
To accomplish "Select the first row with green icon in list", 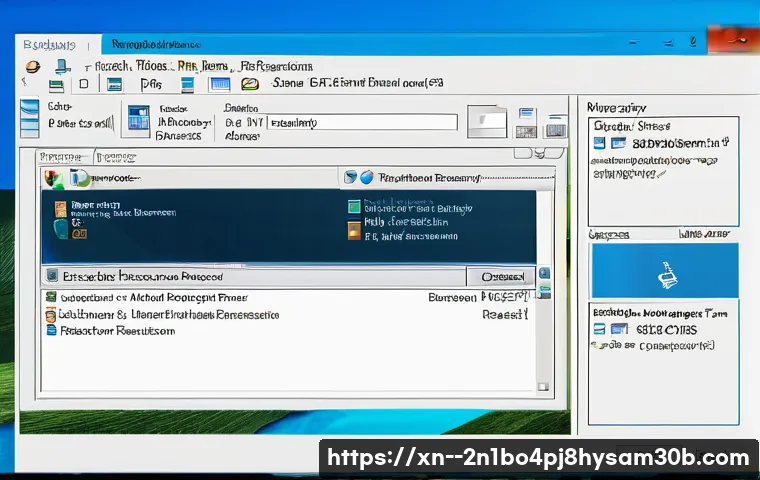I will point(150,298).
